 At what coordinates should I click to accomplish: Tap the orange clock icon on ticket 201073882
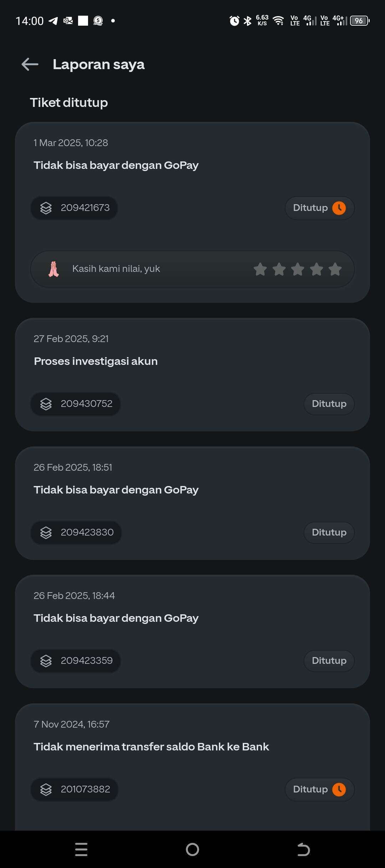[x=339, y=790]
